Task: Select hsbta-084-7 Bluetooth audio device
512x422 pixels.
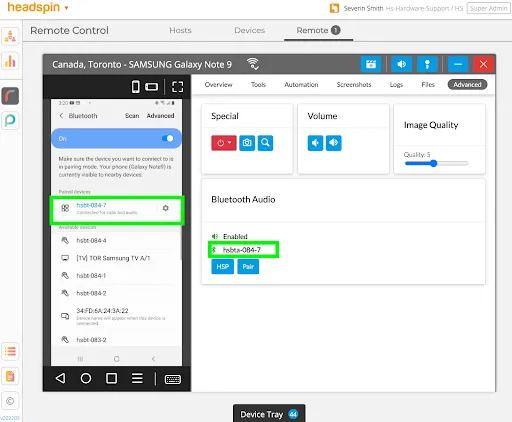Action: pyautogui.click(x=243, y=250)
